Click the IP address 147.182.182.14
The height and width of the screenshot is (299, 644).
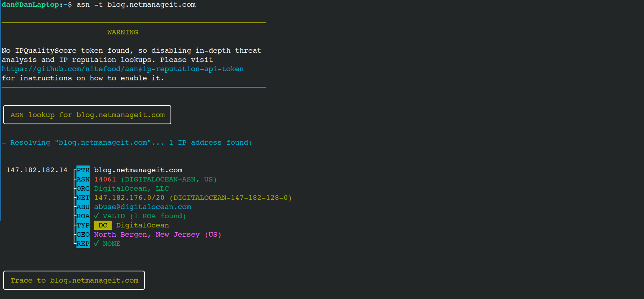(x=37, y=170)
